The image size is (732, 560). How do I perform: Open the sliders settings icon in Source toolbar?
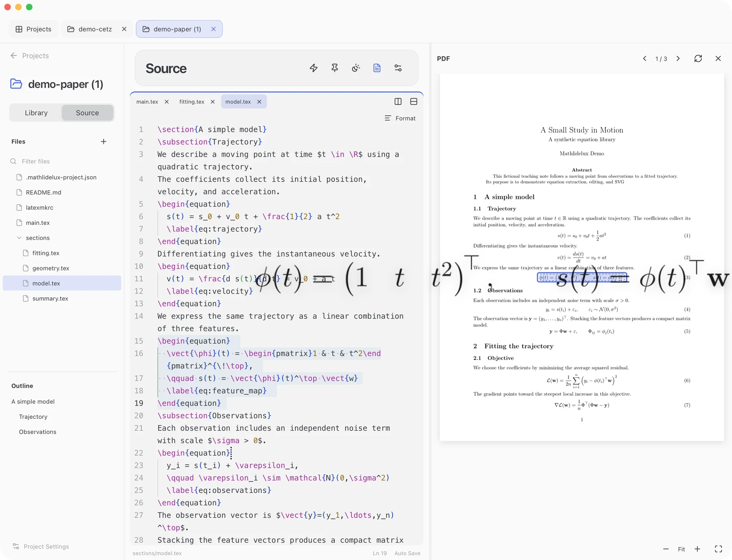[x=398, y=68]
